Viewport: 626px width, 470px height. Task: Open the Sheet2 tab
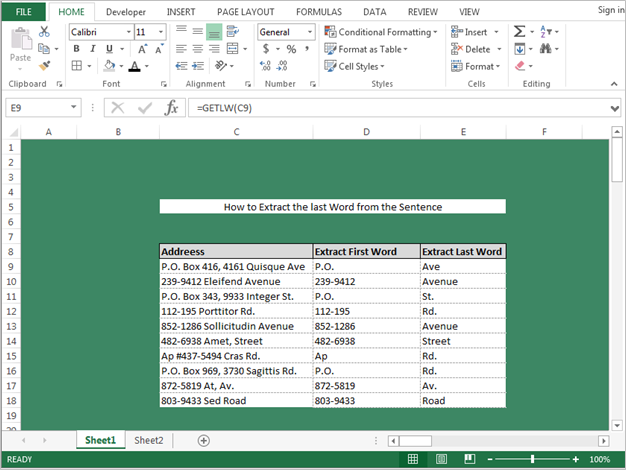pos(149,440)
